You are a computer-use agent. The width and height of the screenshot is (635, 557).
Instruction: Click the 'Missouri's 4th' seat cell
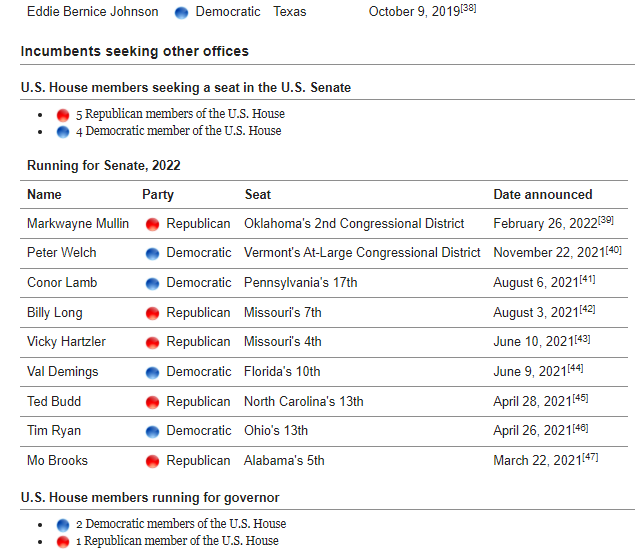coord(283,342)
